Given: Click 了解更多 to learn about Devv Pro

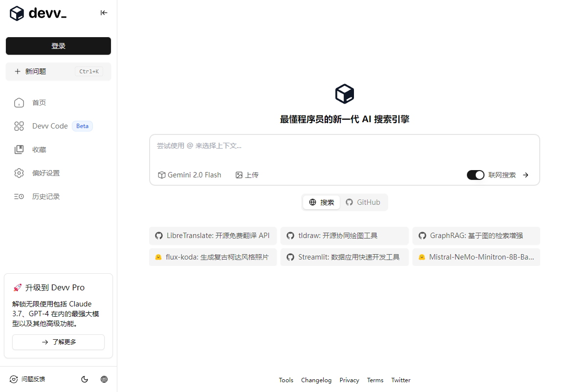Looking at the screenshot, I should click(58, 342).
